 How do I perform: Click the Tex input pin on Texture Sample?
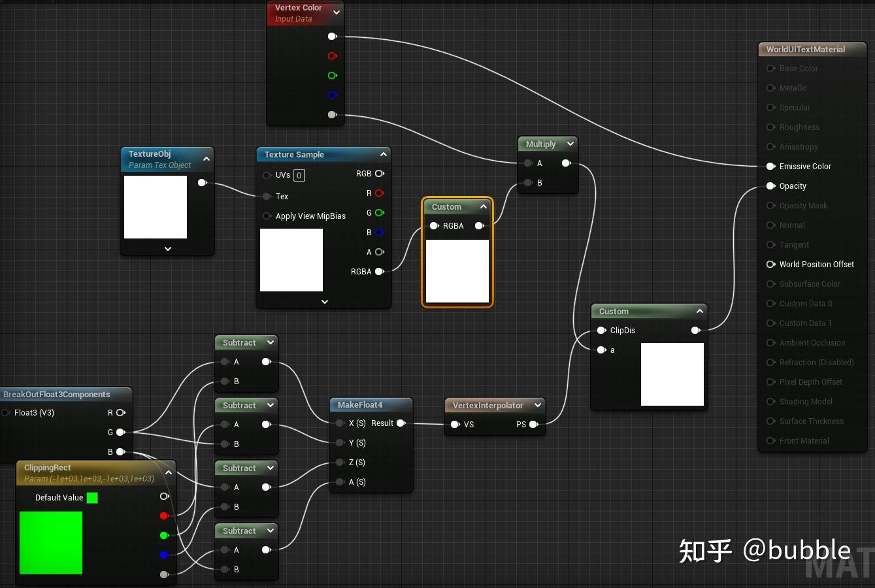click(267, 196)
